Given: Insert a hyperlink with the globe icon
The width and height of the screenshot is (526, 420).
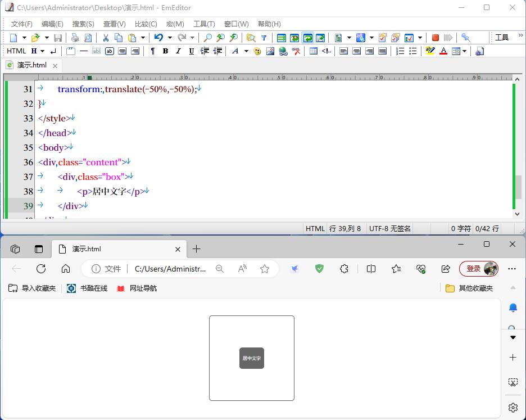Looking at the screenshot, I should point(283,51).
